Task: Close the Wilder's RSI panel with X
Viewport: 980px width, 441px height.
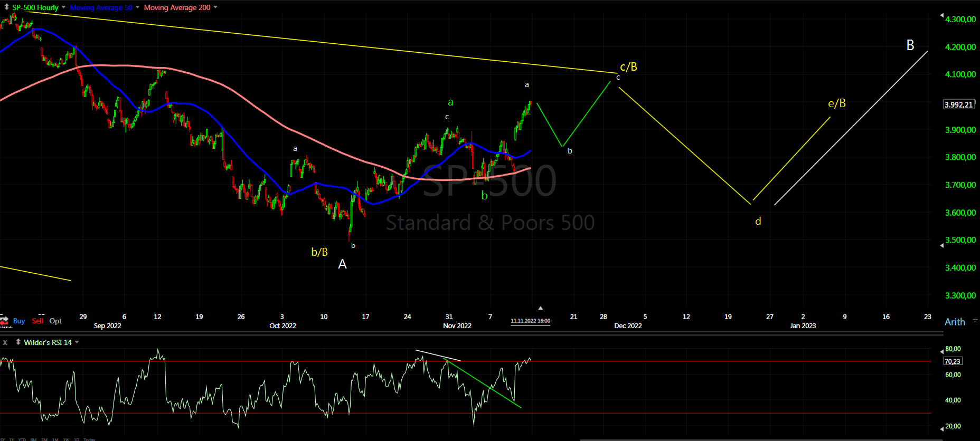Action: click(x=5, y=342)
